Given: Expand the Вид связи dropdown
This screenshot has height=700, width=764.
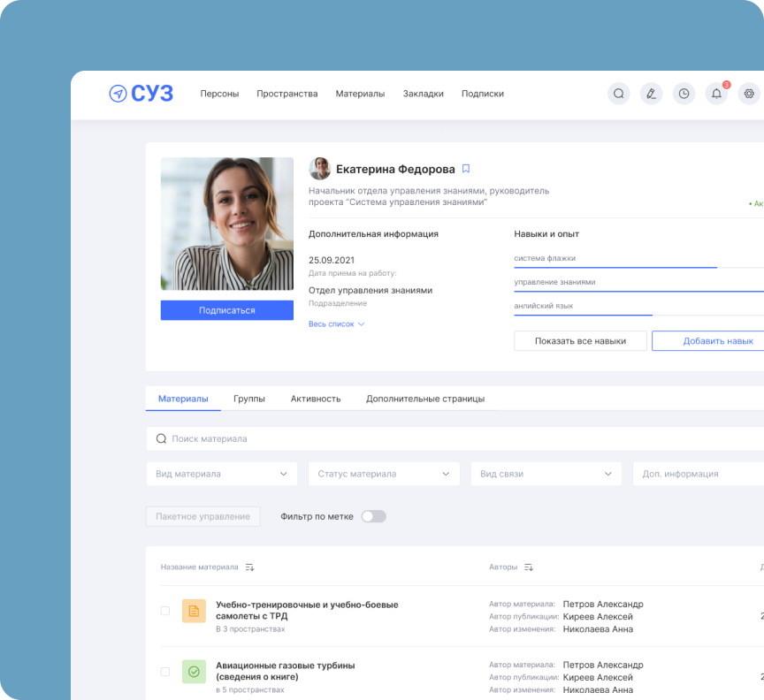Looking at the screenshot, I should tap(546, 474).
